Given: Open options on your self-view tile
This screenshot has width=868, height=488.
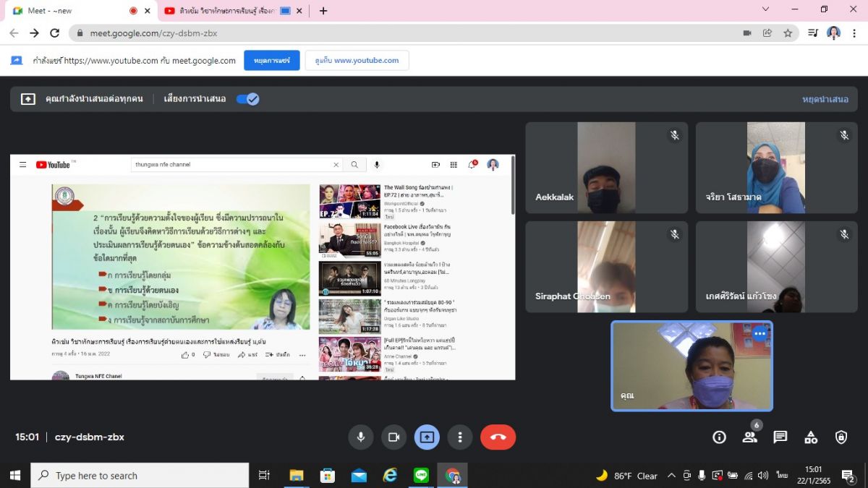Looking at the screenshot, I should pos(759,334).
